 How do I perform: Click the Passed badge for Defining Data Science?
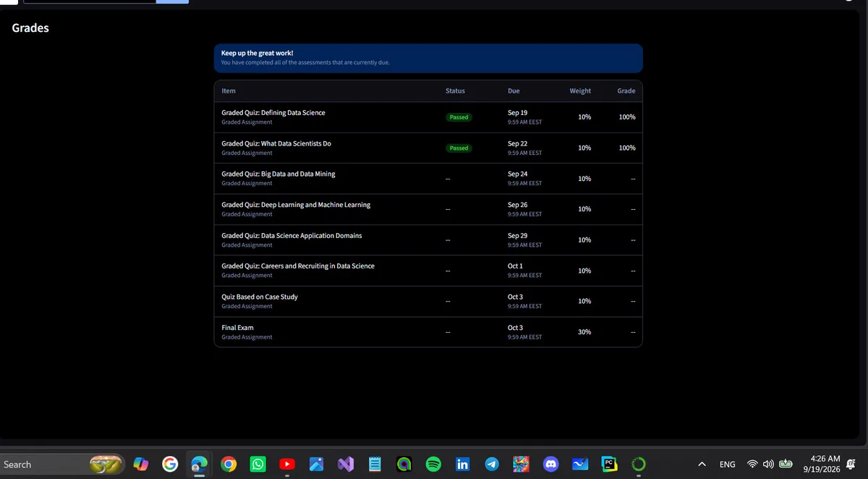pos(459,117)
